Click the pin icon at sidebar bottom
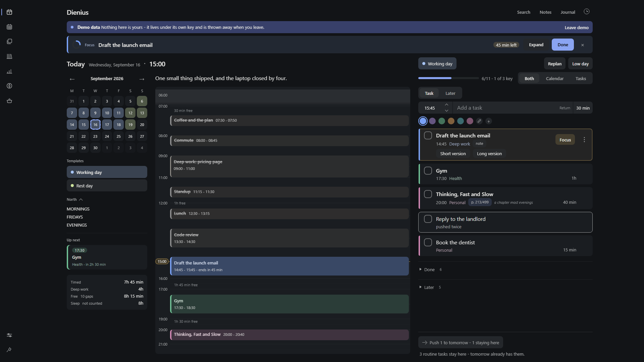The width and height of the screenshot is (644, 362). coord(9,350)
